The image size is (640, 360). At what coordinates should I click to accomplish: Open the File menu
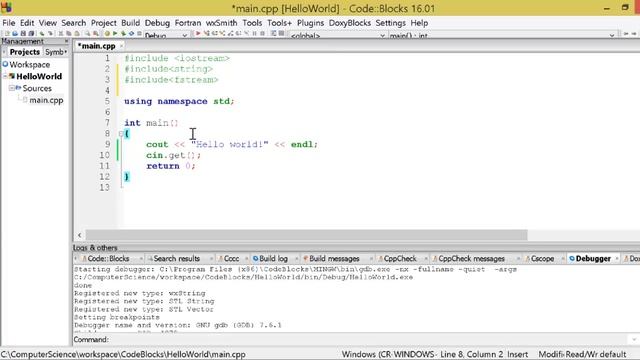[x=9, y=23]
